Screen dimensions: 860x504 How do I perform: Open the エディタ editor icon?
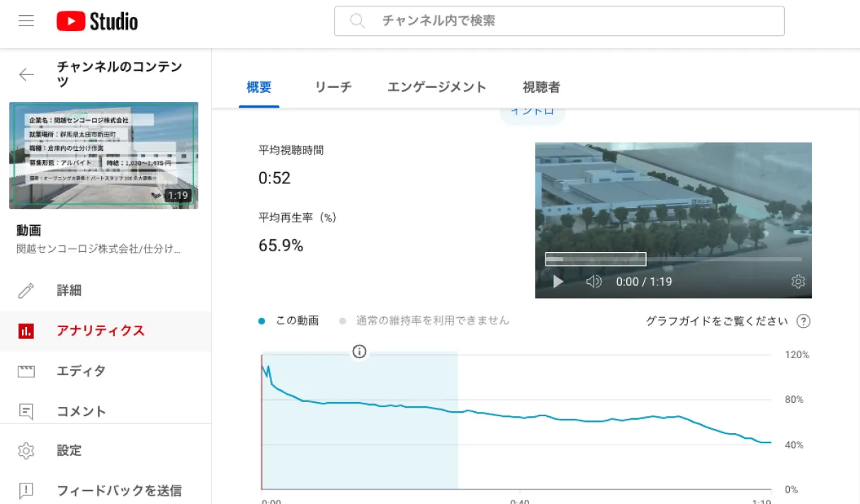pos(26,371)
